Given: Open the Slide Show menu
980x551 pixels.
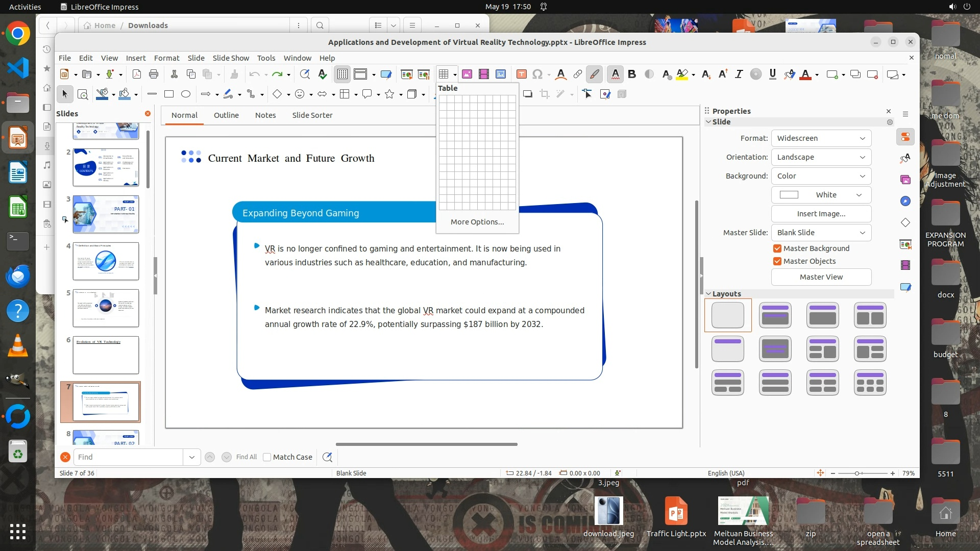Looking at the screenshot, I should point(231,58).
